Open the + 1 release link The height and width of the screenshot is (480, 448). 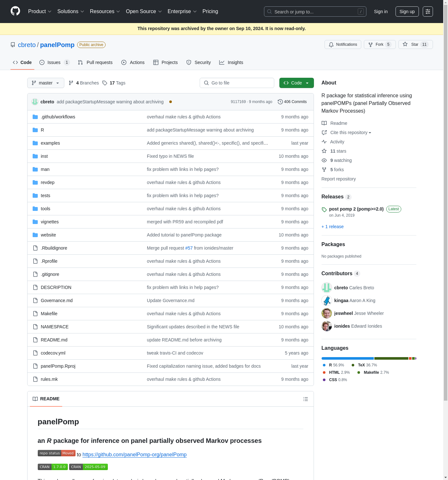tap(332, 227)
